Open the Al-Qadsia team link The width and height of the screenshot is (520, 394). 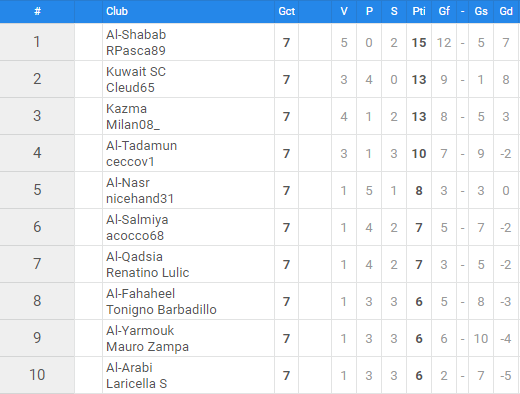[x=134, y=257]
